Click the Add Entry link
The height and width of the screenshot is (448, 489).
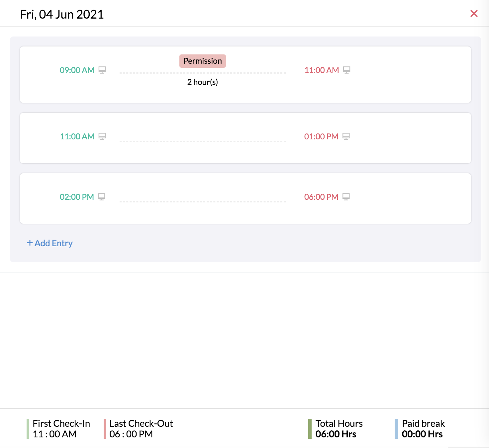[50, 243]
